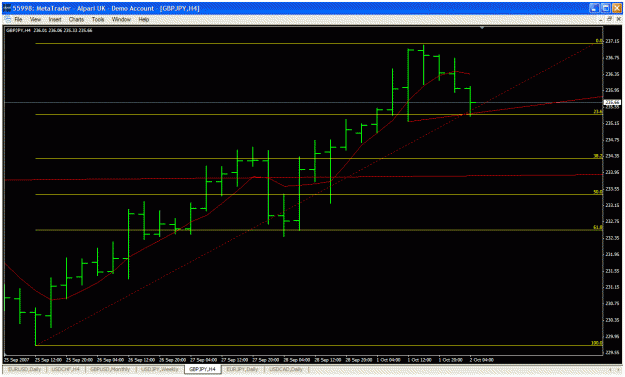The image size is (625, 377).
Task: Click price scale value 233.15
Action: [612, 205]
